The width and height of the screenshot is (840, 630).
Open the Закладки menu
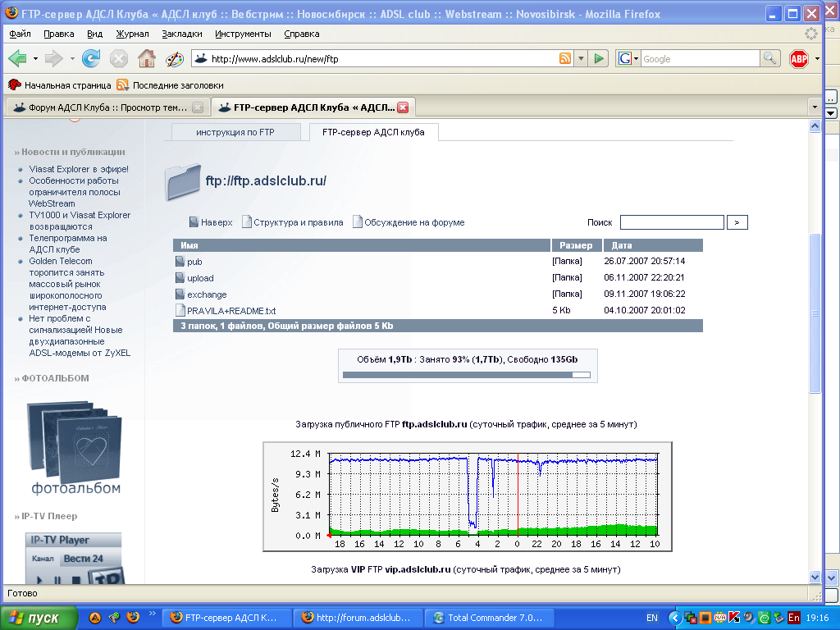coord(182,34)
